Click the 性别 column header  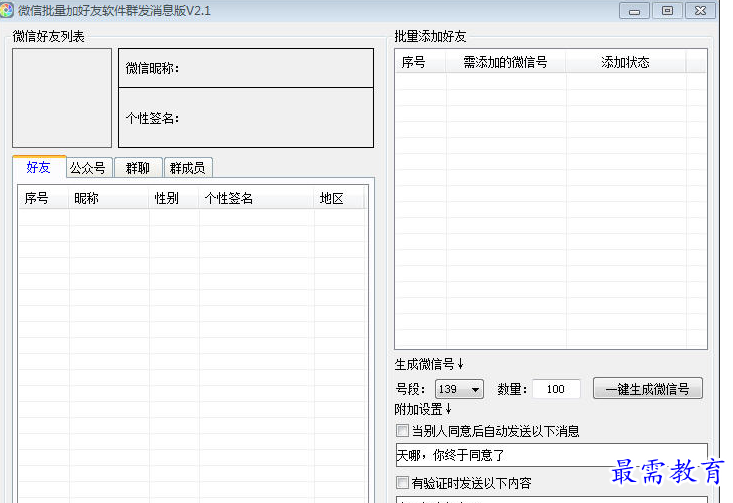tap(174, 198)
